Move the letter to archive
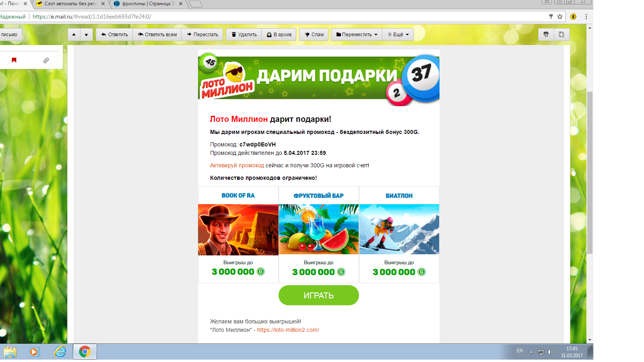644x362 pixels. (279, 35)
